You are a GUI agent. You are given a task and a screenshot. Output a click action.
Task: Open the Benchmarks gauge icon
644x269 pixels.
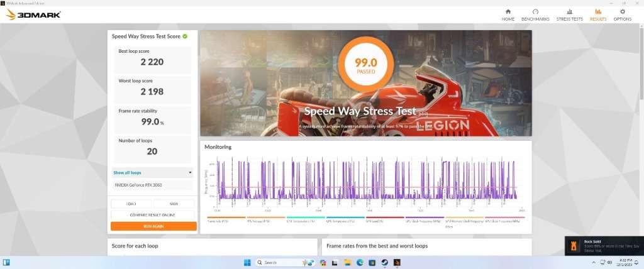(535, 14)
